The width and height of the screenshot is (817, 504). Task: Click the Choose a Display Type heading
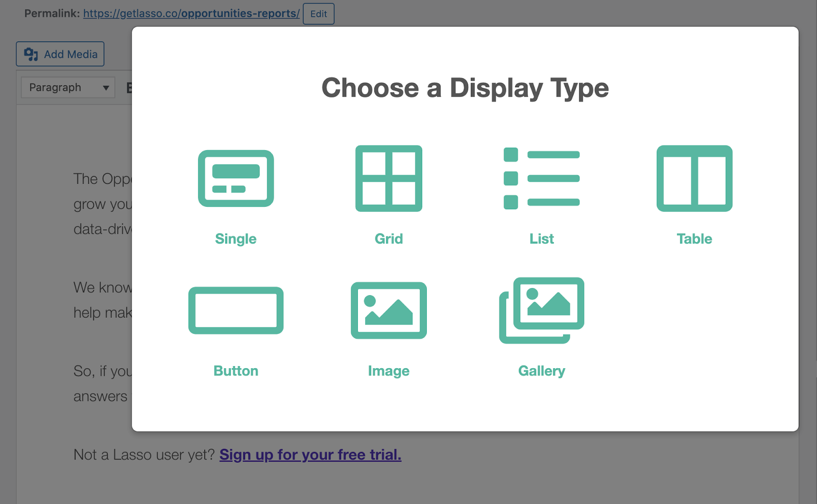pos(465,88)
